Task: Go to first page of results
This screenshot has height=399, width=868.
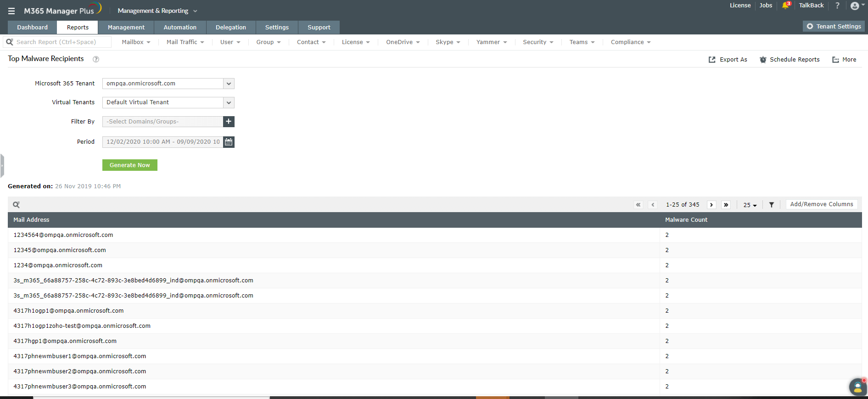Action: (x=638, y=205)
